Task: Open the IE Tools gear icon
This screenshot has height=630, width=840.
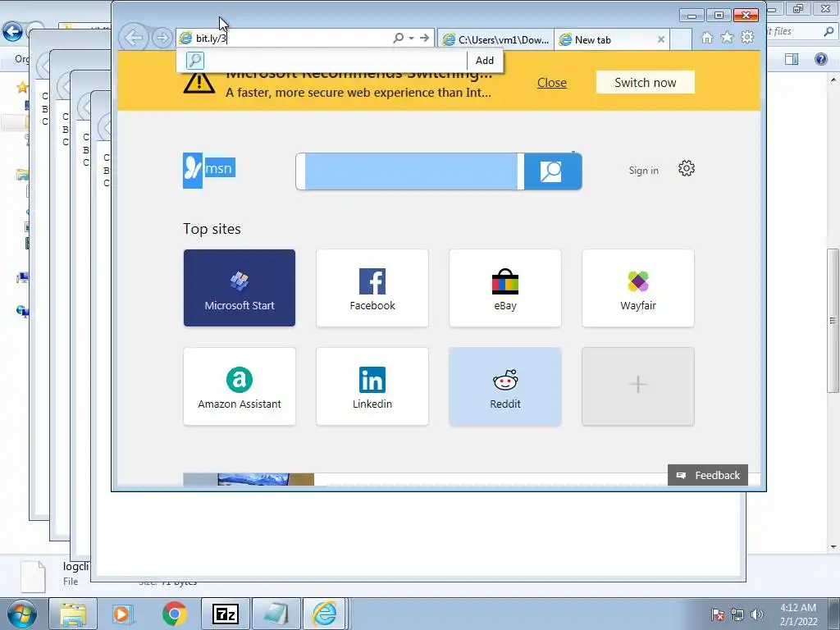Action: point(746,37)
